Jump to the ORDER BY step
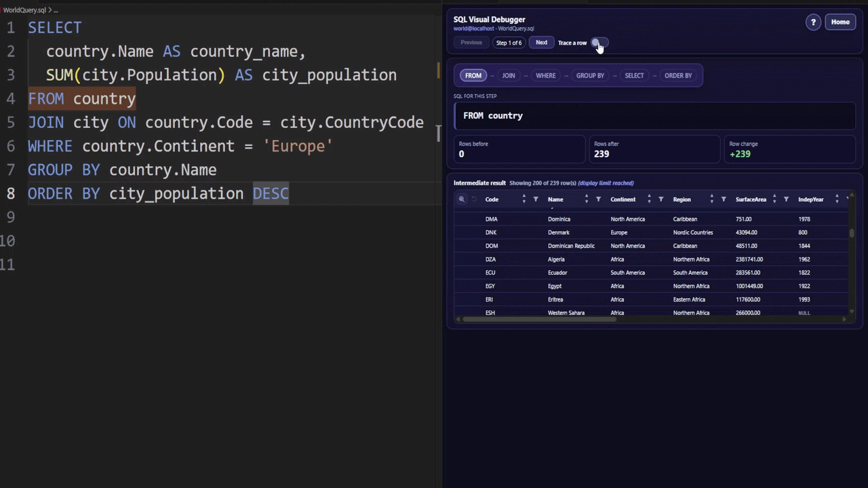Viewport: 868px width, 488px height. point(678,75)
